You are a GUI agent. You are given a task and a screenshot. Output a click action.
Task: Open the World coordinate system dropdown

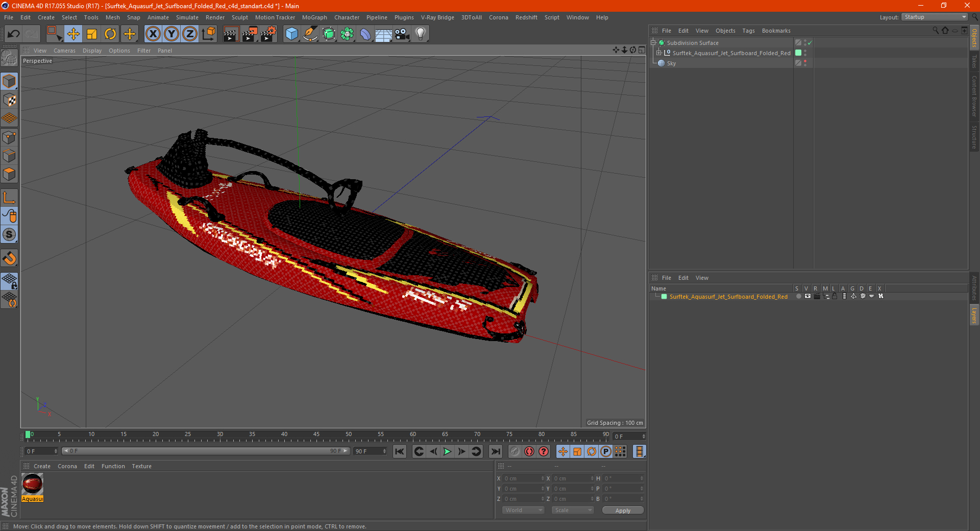[x=523, y=510]
